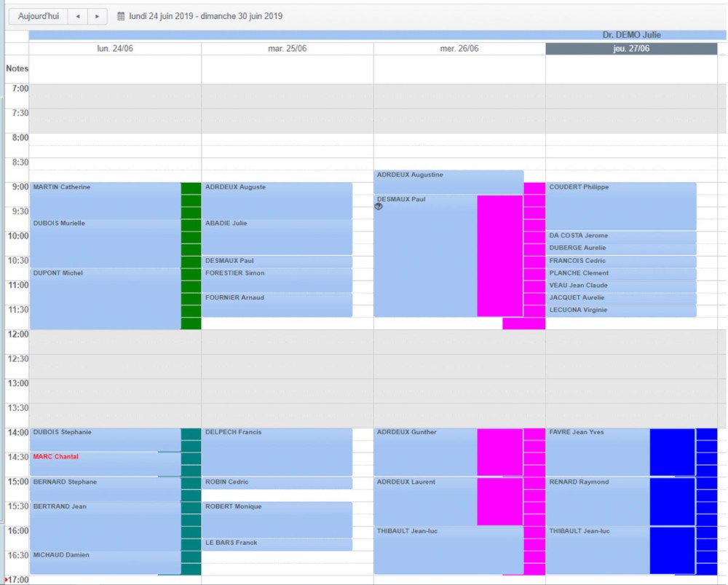Viewport: 728px width, 585px height.
Task: Open LECUONA Virginie appointment
Action: (x=620, y=311)
